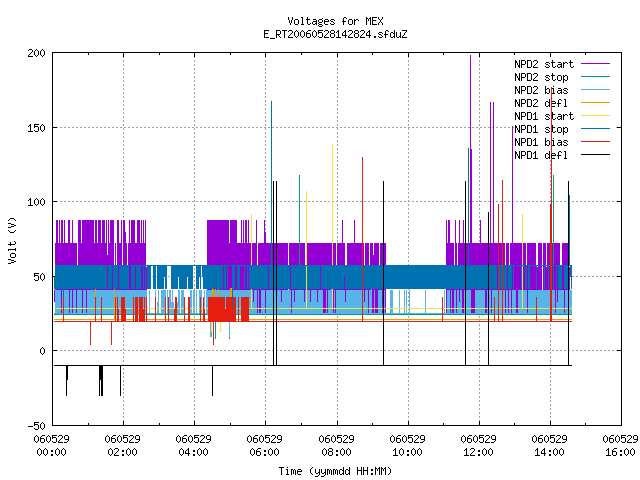Click the y-axis tick value 100

[x=36, y=202]
